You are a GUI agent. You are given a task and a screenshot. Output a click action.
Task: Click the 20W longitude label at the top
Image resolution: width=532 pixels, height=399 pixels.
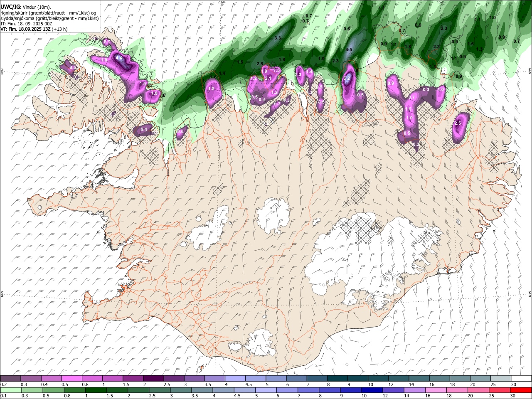(221, 2)
